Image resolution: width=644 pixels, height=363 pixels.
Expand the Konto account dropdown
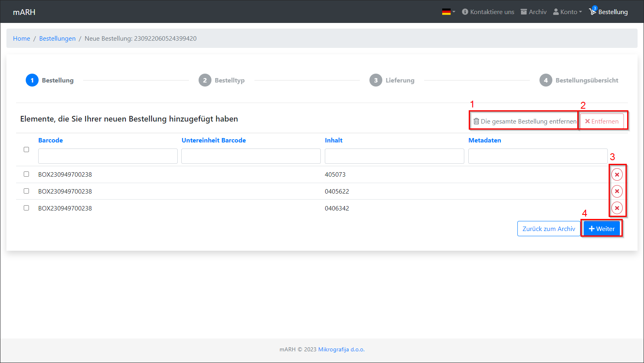click(x=567, y=12)
